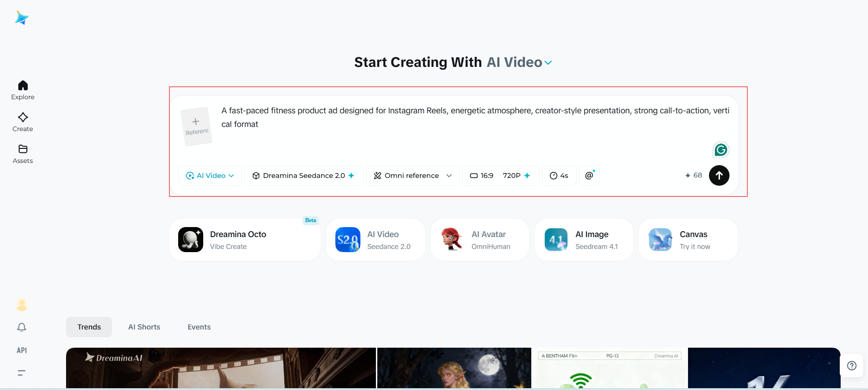Open the API page

pyautogui.click(x=21, y=350)
